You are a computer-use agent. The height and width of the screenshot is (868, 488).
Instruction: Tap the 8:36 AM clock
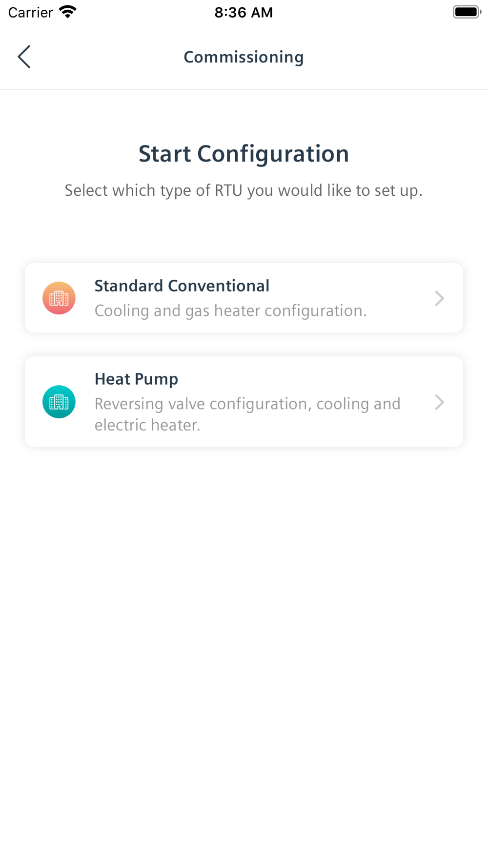[x=244, y=12]
